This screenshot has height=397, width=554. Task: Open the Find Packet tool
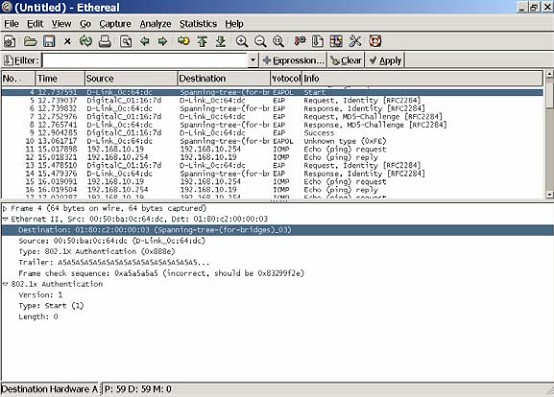point(126,41)
